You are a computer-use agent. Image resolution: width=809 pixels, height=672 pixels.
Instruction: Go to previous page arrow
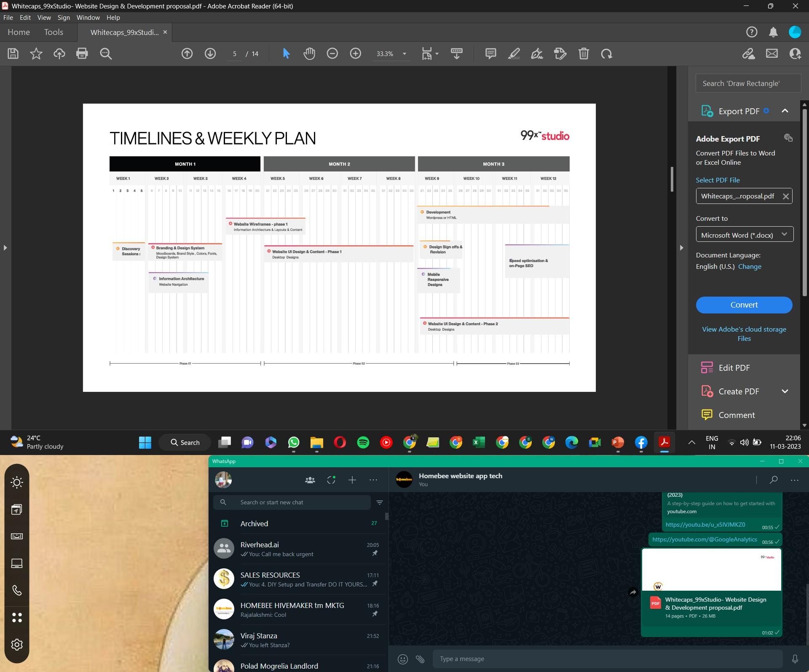coord(187,54)
